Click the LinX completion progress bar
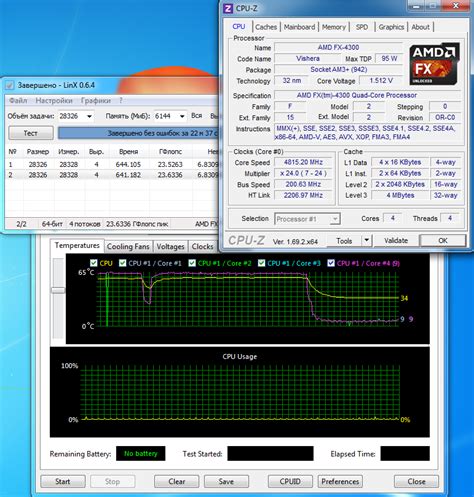Screen dimensions: 474x497 [x=138, y=133]
